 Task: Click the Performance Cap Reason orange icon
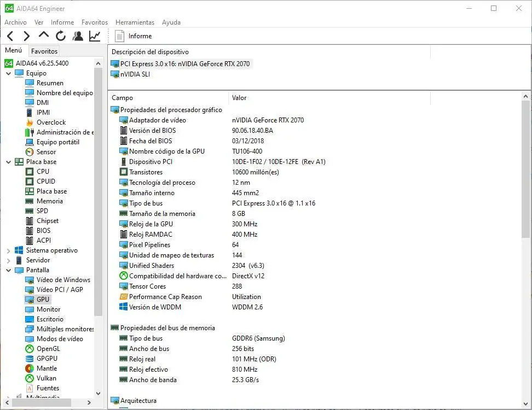(x=124, y=297)
